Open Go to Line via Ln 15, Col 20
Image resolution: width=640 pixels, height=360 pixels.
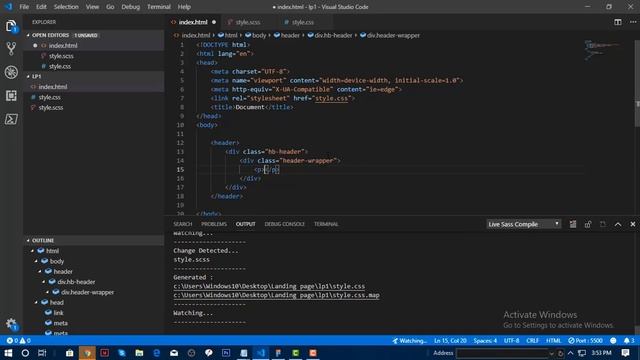click(x=450, y=340)
